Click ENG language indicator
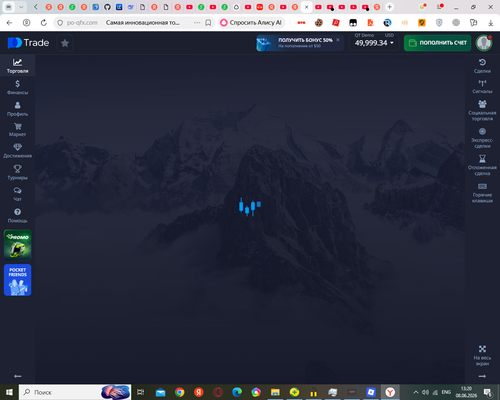 point(446,392)
